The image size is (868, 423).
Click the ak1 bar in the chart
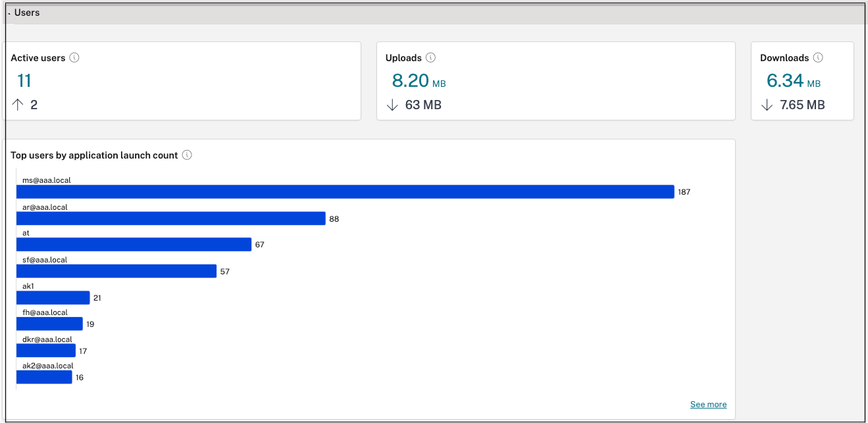53,298
